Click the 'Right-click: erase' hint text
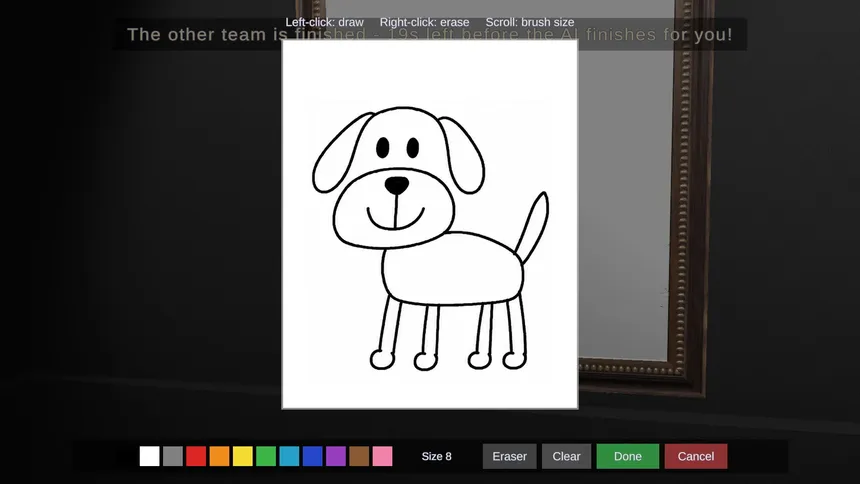 point(425,22)
